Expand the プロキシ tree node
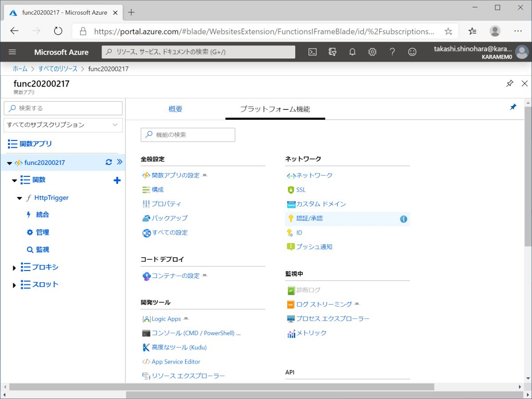The height and width of the screenshot is (399, 532). (x=14, y=268)
